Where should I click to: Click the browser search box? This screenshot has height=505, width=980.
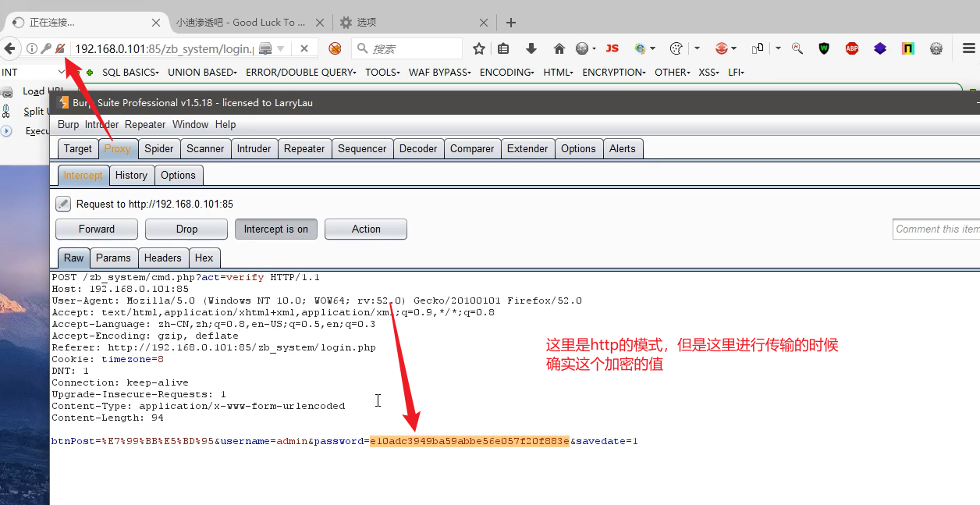(x=407, y=48)
